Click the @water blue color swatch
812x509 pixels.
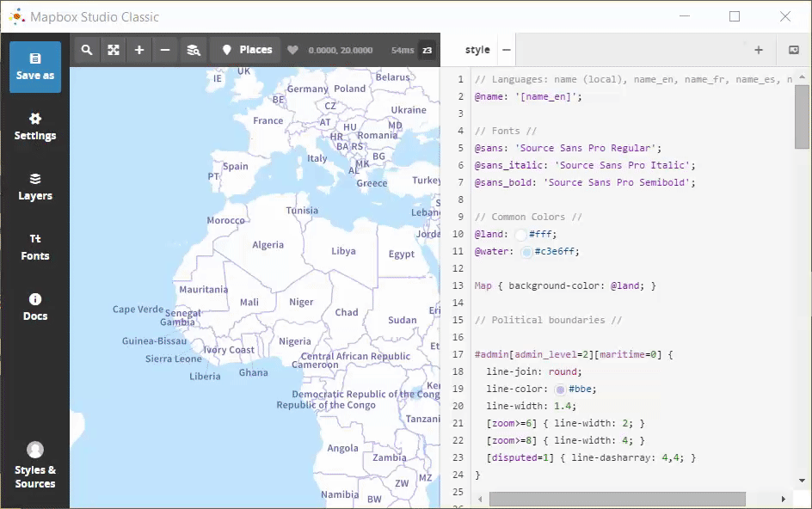(526, 252)
